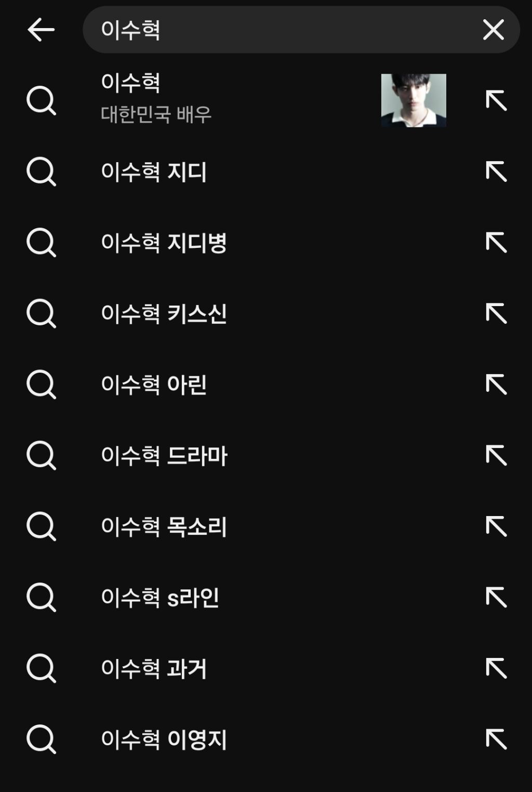This screenshot has height=792, width=532.
Task: Clear the search field with X
Action: point(493,30)
